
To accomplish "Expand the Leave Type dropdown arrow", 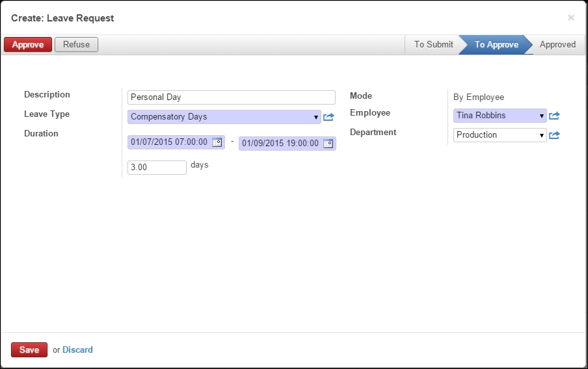I will pos(315,117).
